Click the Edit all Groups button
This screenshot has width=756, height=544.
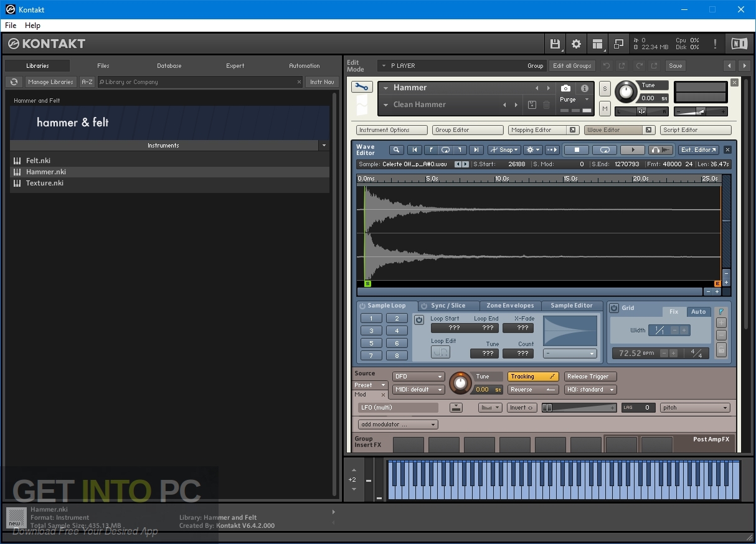point(572,65)
